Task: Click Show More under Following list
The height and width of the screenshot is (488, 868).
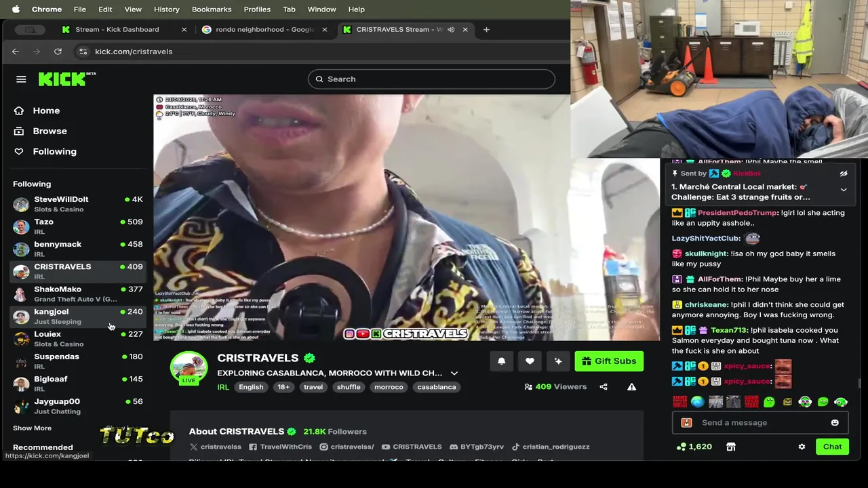Action: 32,428
